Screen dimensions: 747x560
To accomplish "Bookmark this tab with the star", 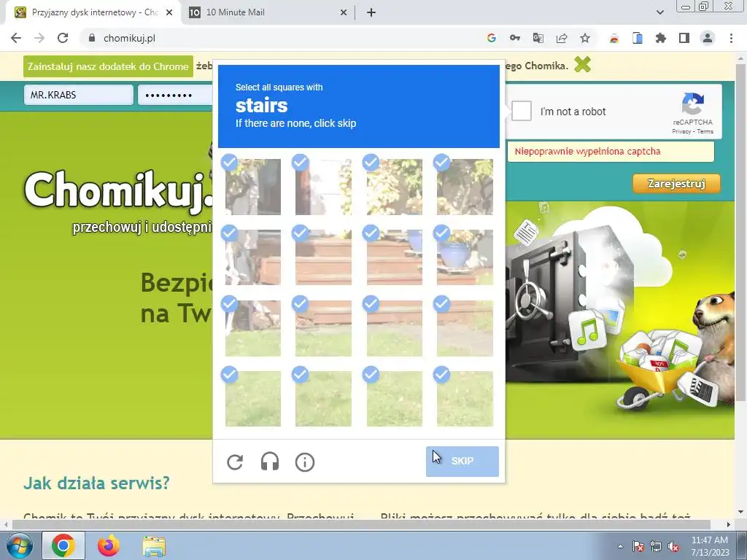I will (585, 38).
